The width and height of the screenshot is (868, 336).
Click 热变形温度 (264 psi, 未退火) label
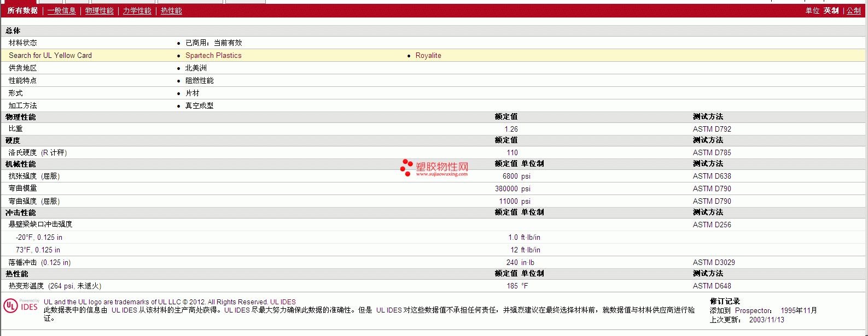[55, 286]
